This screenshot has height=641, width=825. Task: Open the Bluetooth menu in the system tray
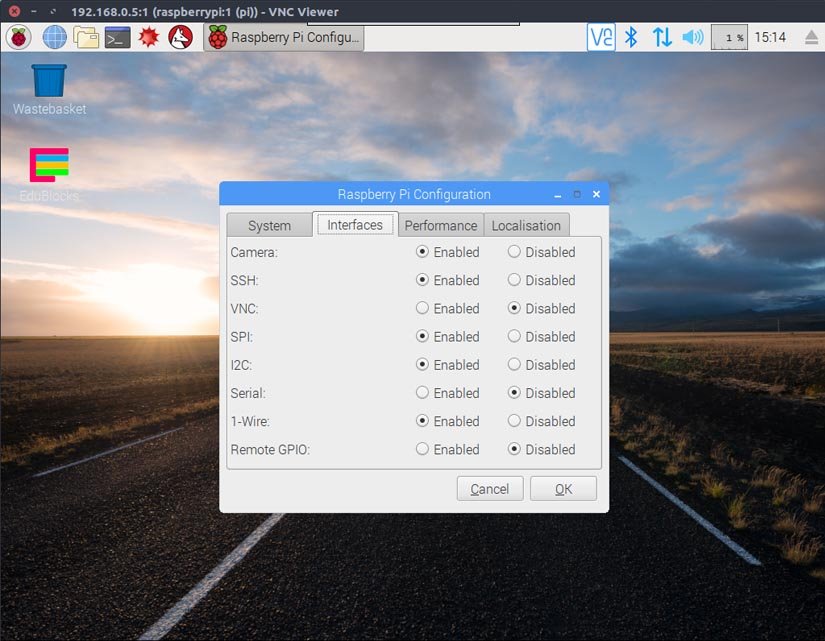point(629,36)
